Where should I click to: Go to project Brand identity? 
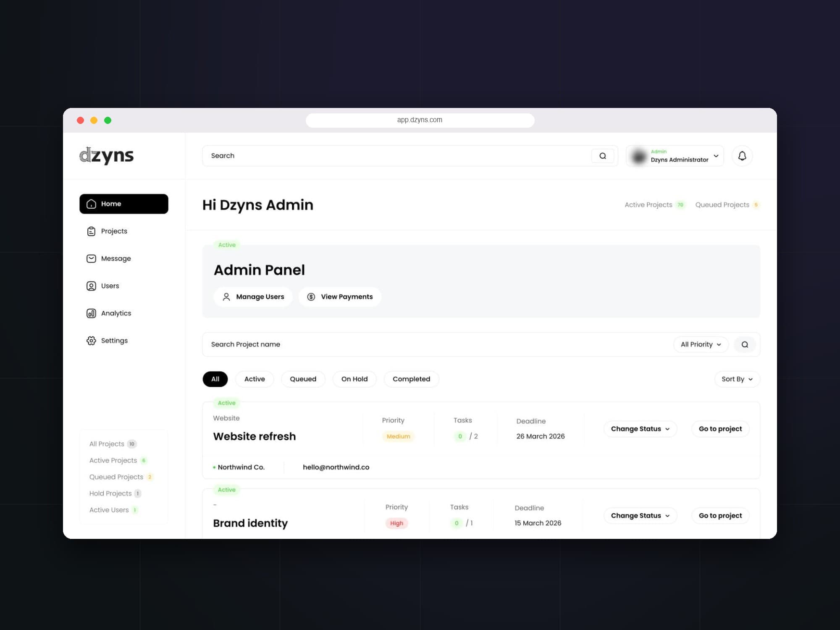point(720,516)
